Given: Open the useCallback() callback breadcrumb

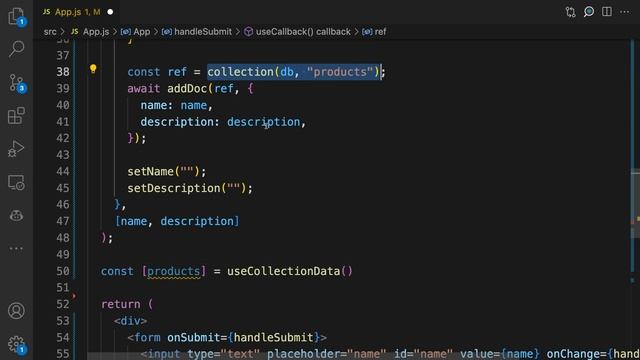Looking at the screenshot, I should coord(298,32).
